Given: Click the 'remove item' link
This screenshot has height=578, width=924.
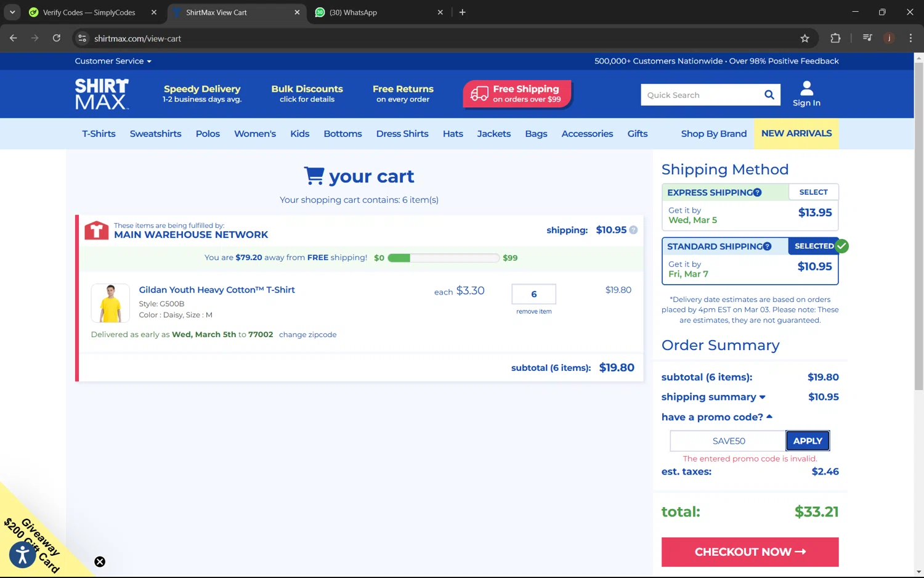Looking at the screenshot, I should (x=533, y=311).
